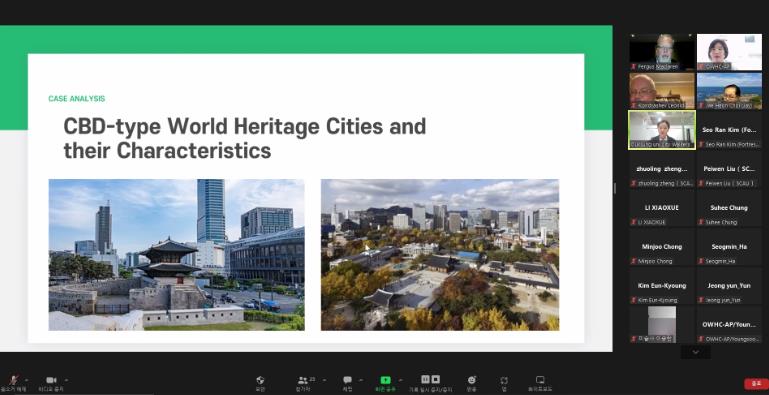This screenshot has height=395, width=769.
Task: Expand share screen options arrow
Action: 400,380
